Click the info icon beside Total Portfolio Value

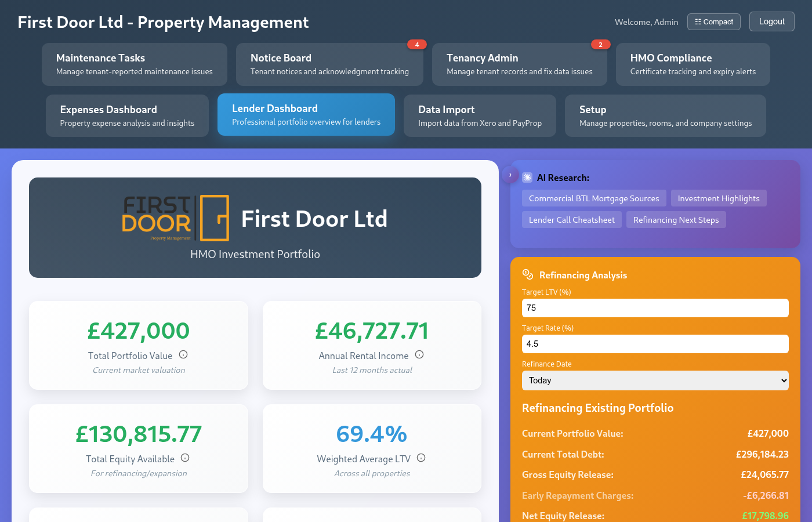[x=184, y=355]
